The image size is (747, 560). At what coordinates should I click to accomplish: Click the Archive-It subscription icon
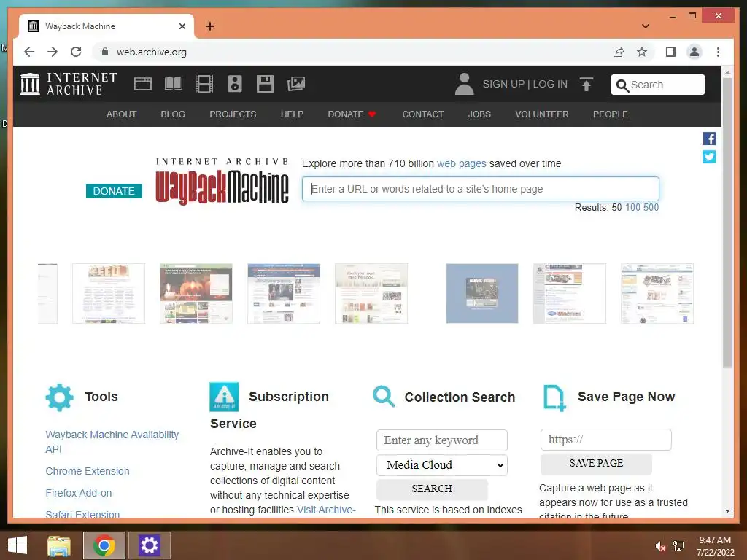coord(224,397)
